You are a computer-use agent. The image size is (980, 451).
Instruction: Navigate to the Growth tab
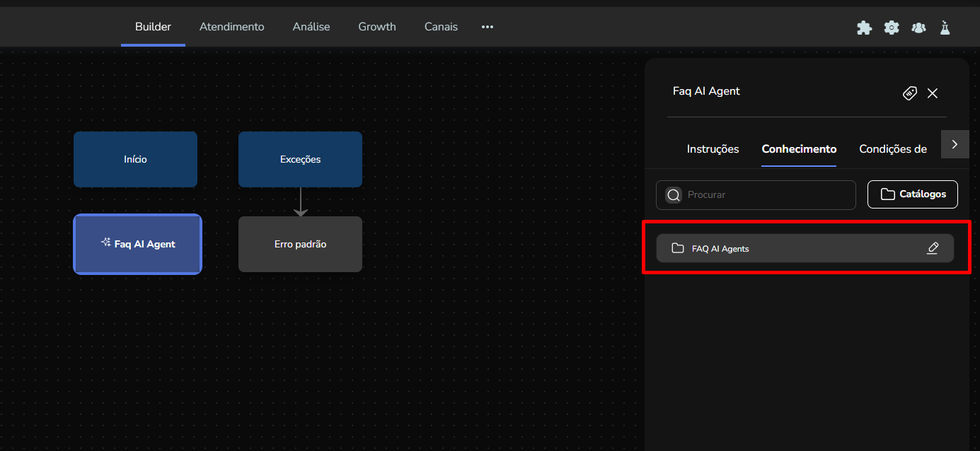coord(377,27)
